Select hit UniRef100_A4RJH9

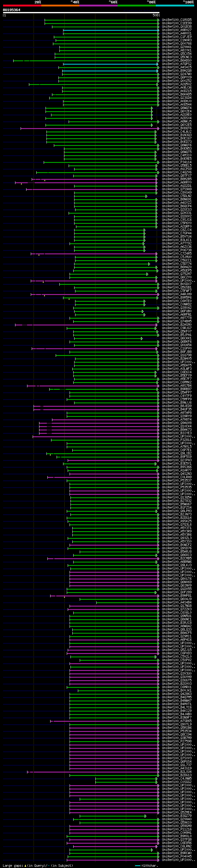pos(177,294)
